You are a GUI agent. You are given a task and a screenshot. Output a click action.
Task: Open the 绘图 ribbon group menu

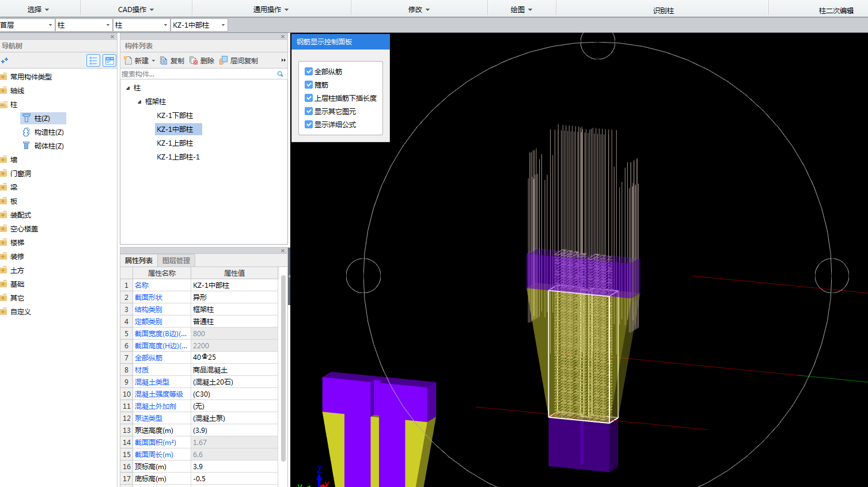pyautogui.click(x=521, y=10)
